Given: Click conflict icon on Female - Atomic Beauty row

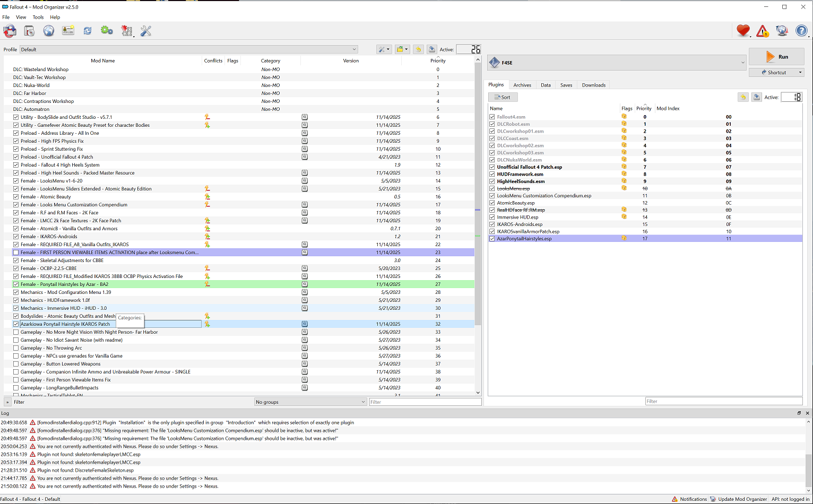Looking at the screenshot, I should (x=207, y=197).
